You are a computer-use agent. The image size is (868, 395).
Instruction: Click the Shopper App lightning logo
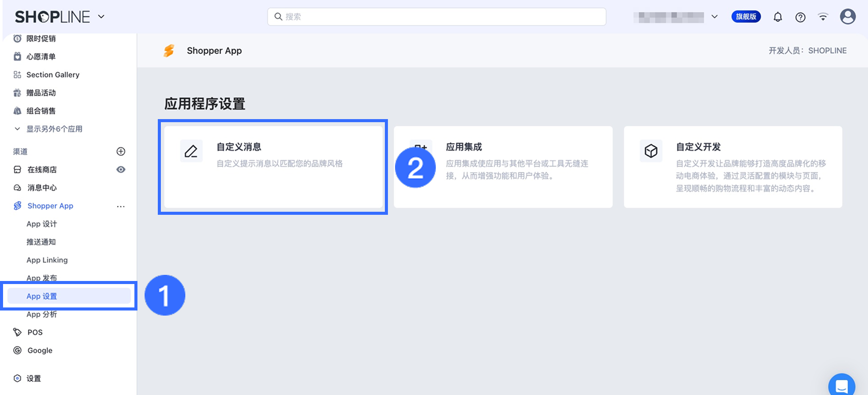pos(169,50)
